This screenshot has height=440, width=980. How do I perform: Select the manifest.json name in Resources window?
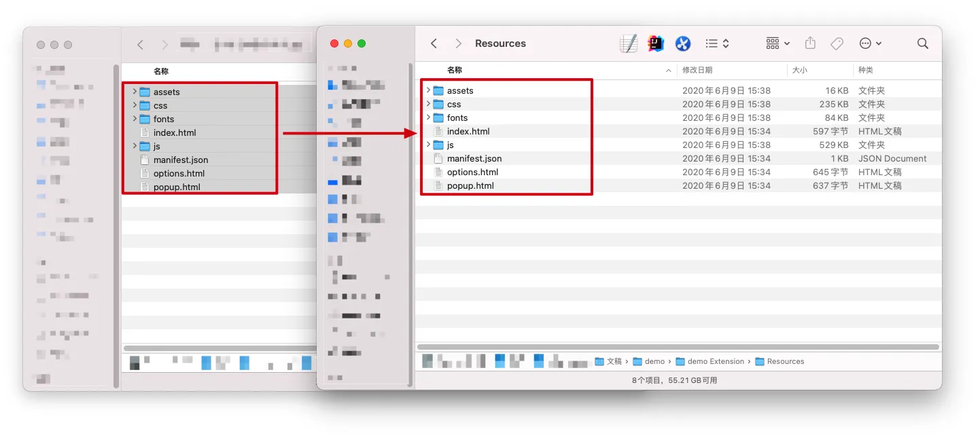(x=474, y=158)
